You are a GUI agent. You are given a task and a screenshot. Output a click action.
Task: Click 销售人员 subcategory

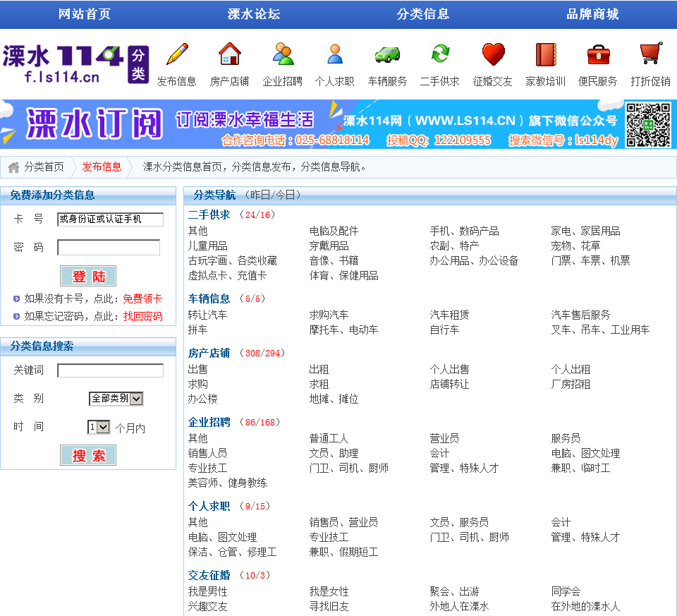(x=207, y=453)
